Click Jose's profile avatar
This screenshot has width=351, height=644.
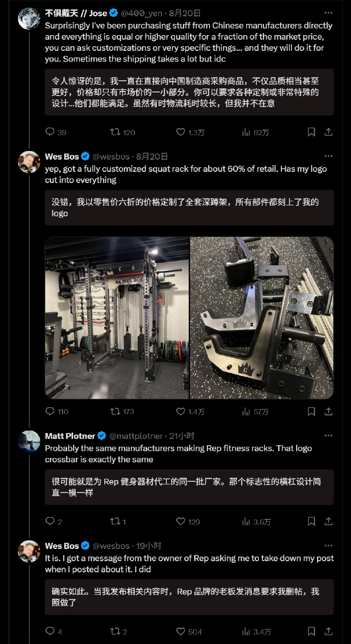(x=29, y=19)
